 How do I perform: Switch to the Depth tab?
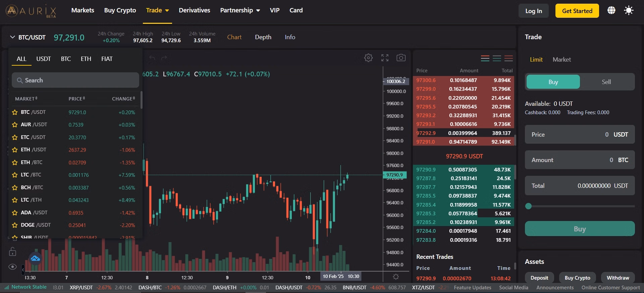click(x=263, y=37)
